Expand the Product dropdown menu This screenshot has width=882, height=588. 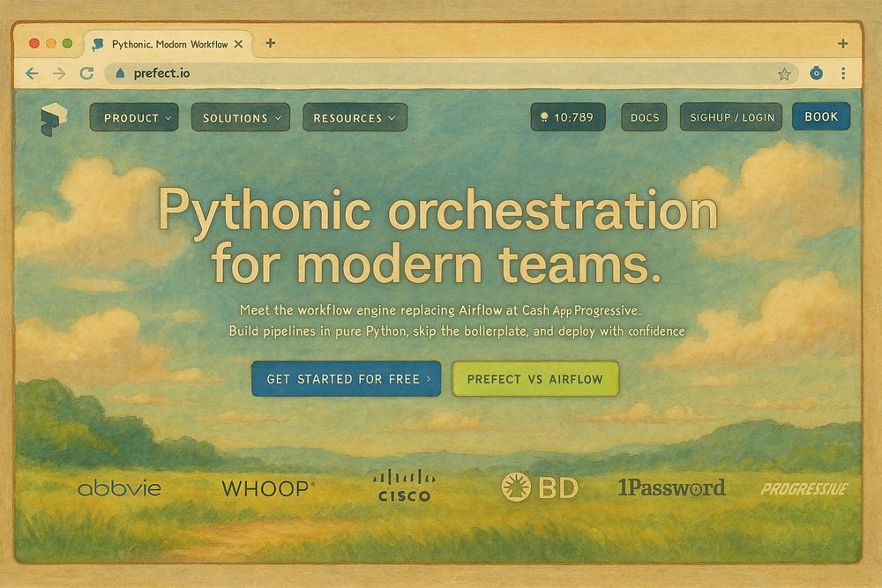point(134,117)
